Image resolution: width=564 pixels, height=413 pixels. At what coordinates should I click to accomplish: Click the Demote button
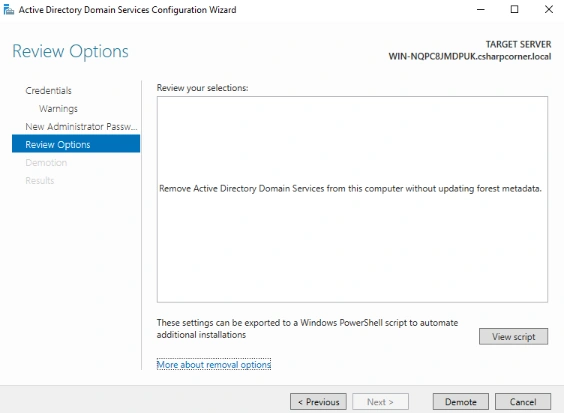460,401
